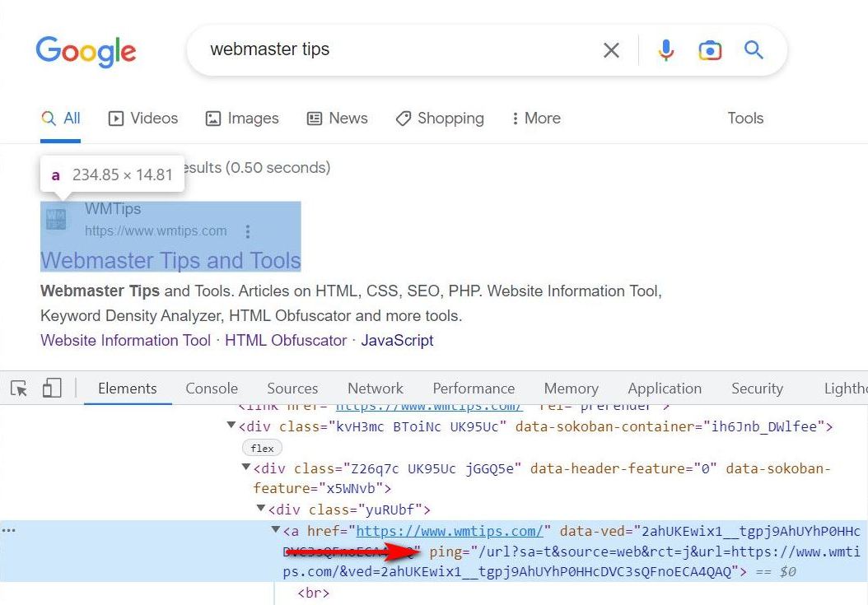Click the blue magnifier search button
The width and height of the screenshot is (868, 605).
click(x=754, y=50)
